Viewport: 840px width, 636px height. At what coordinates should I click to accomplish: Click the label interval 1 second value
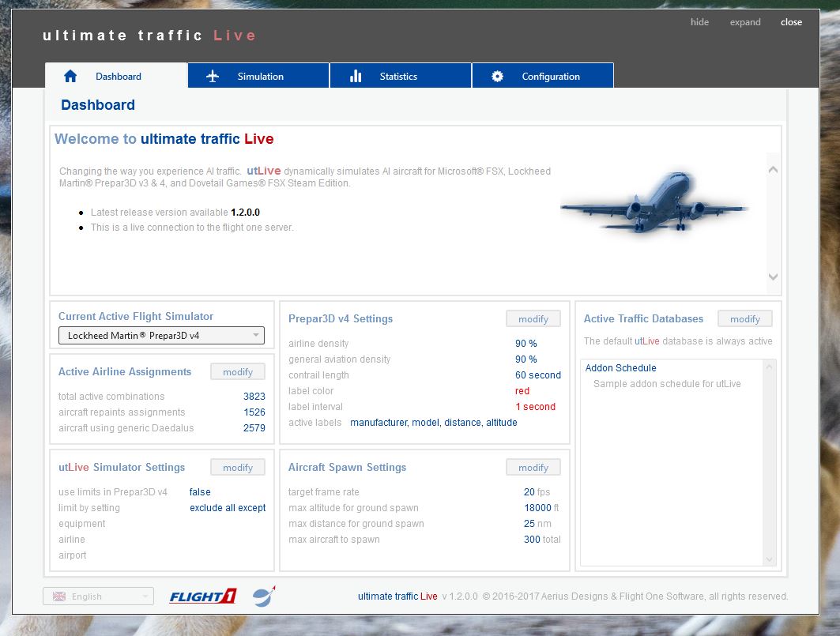click(535, 407)
